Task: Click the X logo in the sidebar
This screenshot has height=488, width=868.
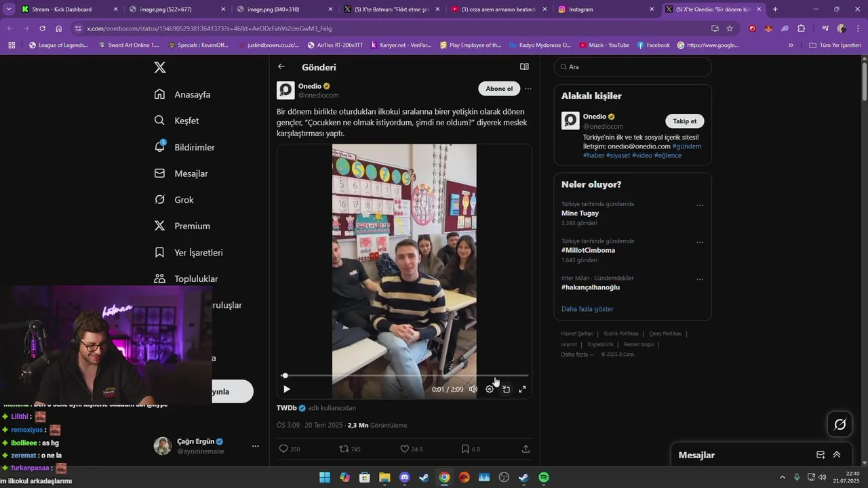Action: point(159,67)
